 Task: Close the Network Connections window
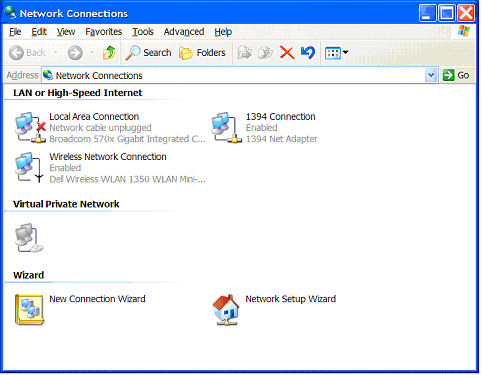pyautogui.click(x=466, y=13)
